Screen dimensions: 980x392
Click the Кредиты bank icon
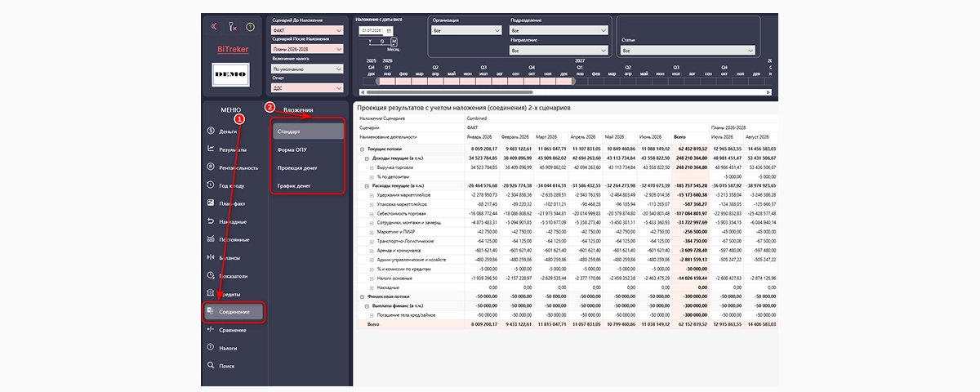coord(211,293)
